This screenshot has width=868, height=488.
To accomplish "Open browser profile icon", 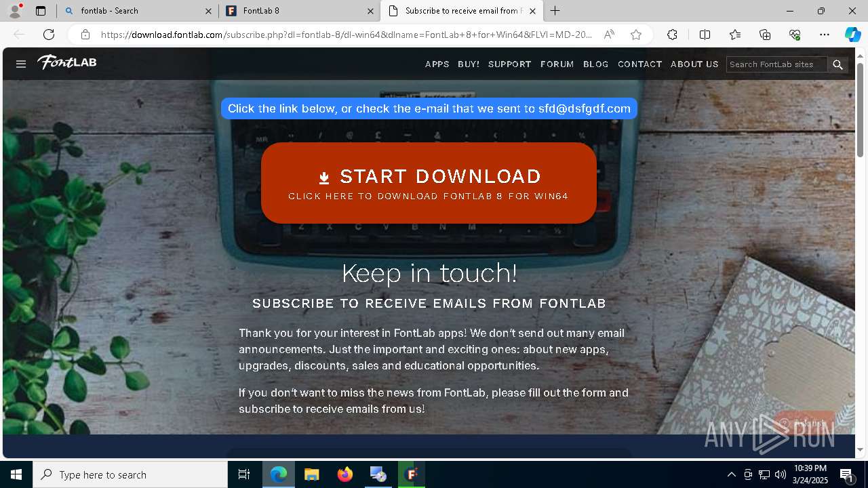I will coord(15,11).
